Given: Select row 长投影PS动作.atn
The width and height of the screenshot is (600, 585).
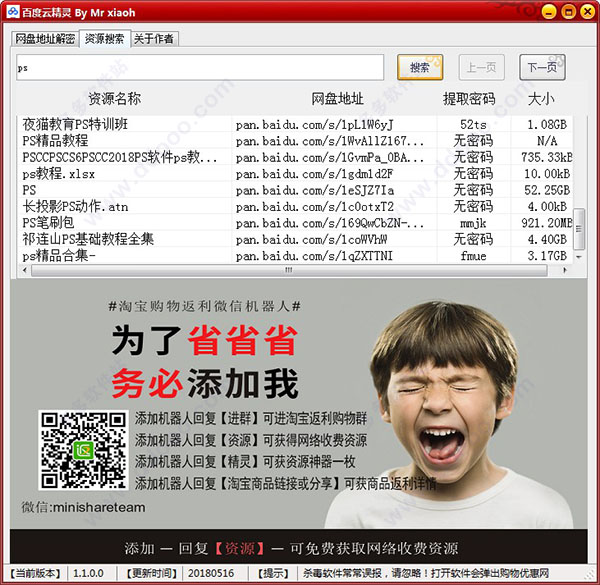Looking at the screenshot, I should 295,207.
